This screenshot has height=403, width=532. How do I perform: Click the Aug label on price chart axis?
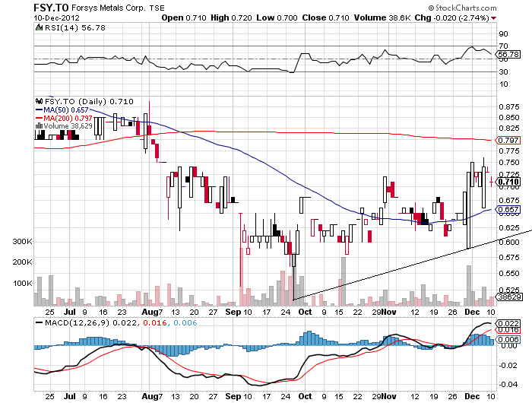tap(150, 312)
